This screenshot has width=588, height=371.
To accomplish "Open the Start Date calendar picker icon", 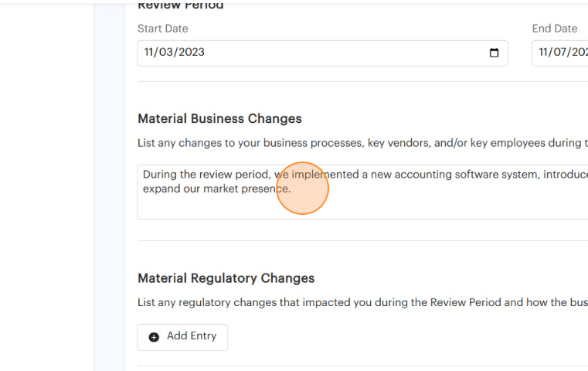I will coord(495,53).
